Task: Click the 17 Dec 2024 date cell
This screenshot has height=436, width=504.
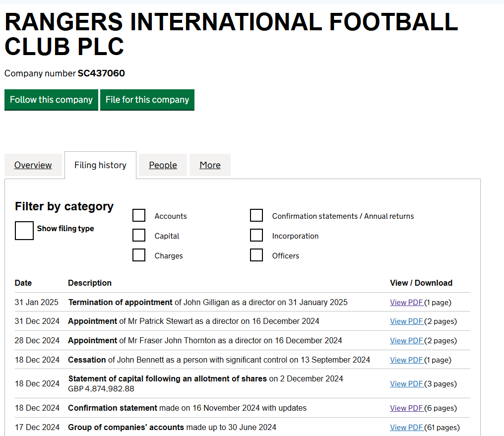Action: pyautogui.click(x=37, y=428)
